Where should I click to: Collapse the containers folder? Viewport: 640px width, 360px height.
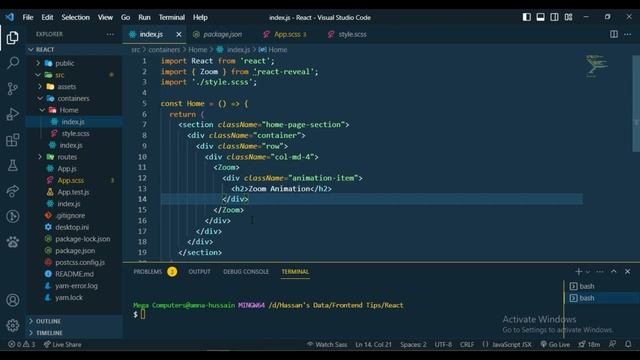pos(74,98)
